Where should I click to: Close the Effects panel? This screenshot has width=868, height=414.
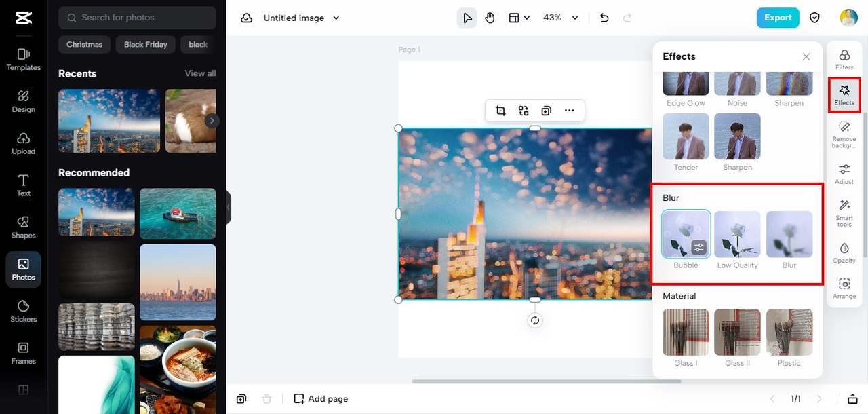coord(806,56)
